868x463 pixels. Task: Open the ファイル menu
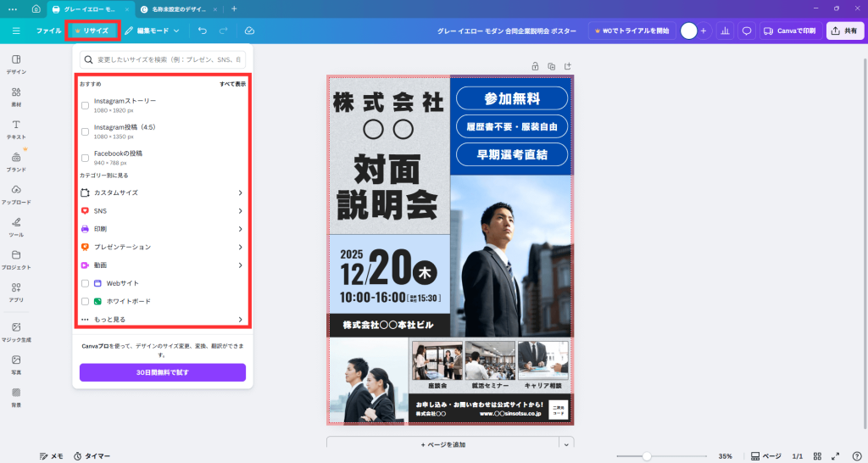pyautogui.click(x=48, y=31)
